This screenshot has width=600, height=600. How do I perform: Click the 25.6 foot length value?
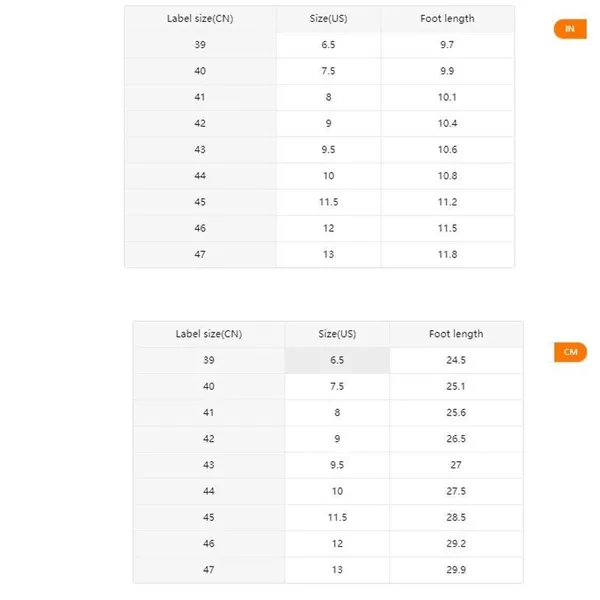(x=456, y=412)
